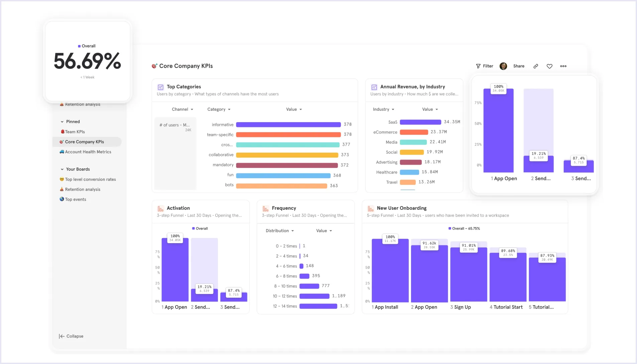Favorite the board with the heart icon
637x364 pixels.
(549, 66)
